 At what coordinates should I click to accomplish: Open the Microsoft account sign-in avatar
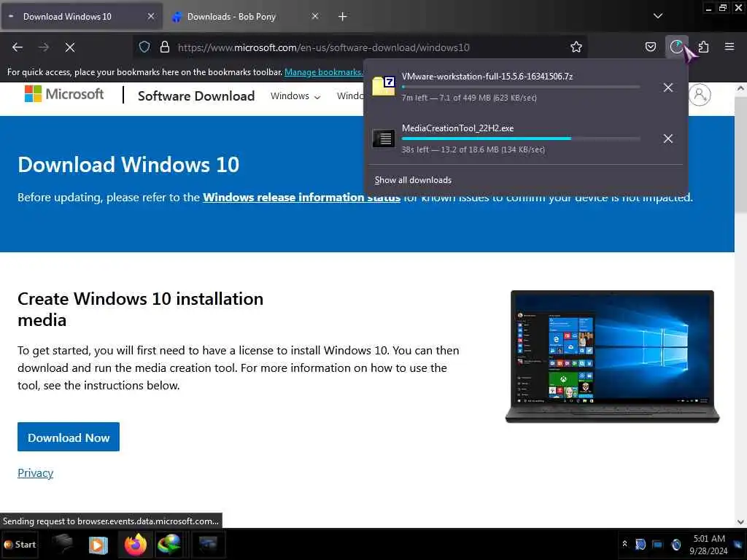pos(700,95)
